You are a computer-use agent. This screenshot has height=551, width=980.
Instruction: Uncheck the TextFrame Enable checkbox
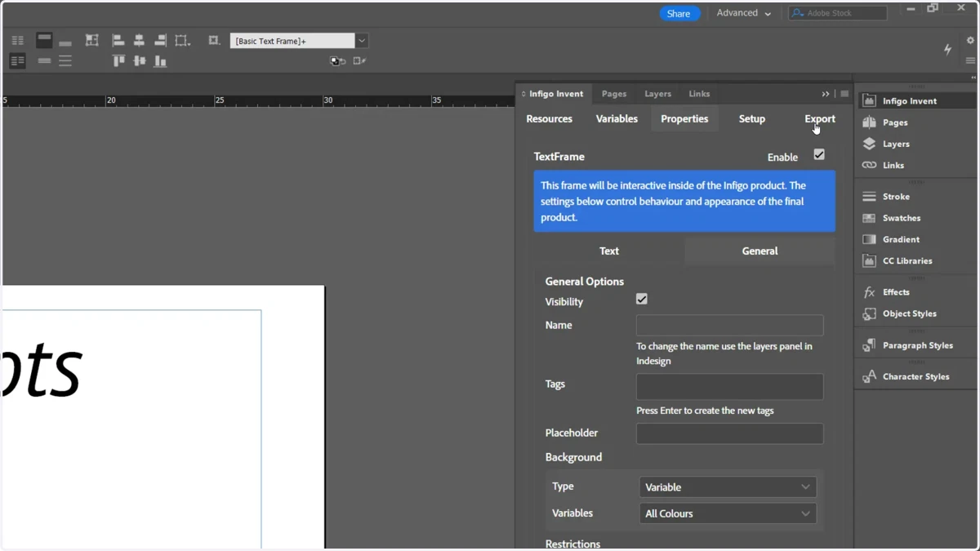[x=819, y=155]
